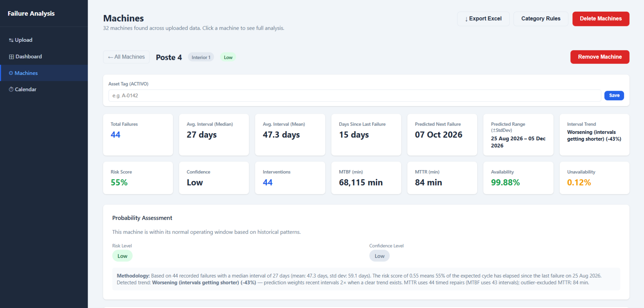Click the 47.3 days mean interval
644x308 pixels.
[x=281, y=135]
